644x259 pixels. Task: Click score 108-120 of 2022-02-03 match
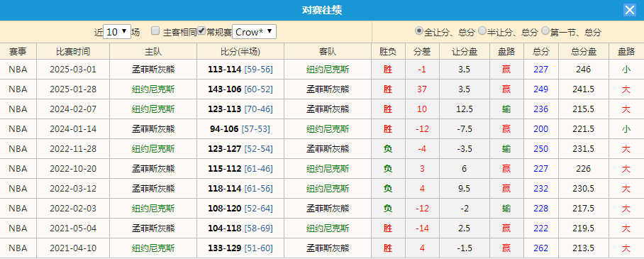pyautogui.click(x=225, y=209)
